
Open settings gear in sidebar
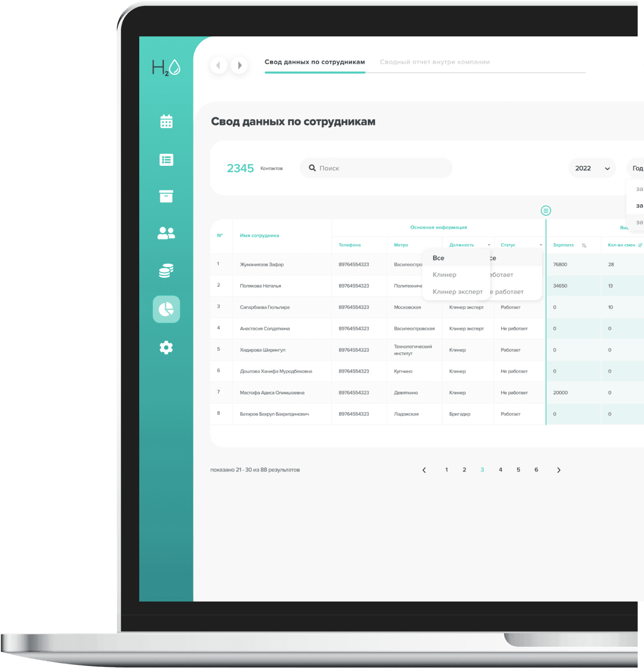(x=166, y=347)
